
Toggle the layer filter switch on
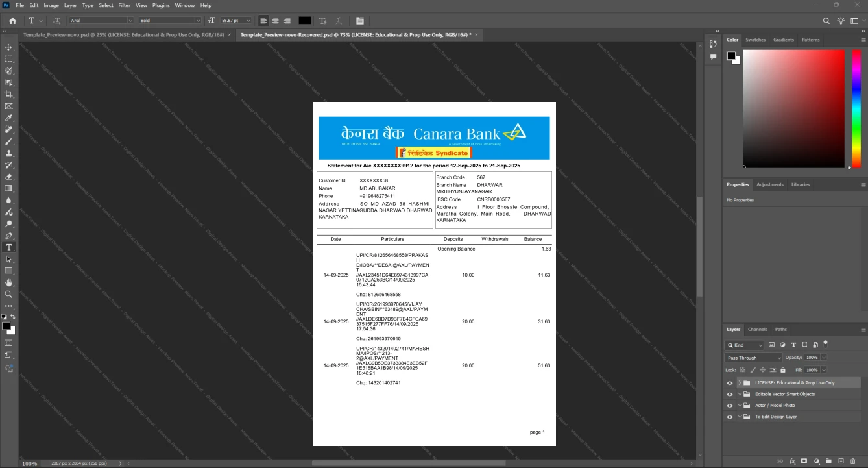pyautogui.click(x=825, y=343)
